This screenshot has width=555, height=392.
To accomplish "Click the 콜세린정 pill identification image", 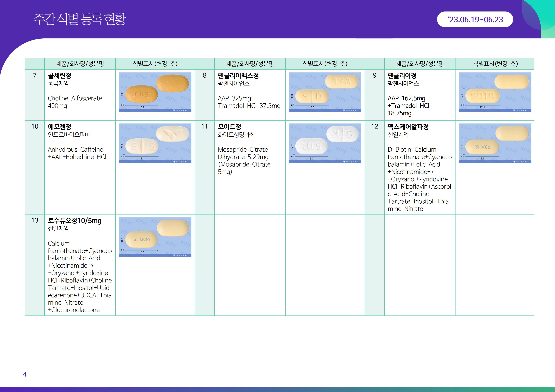I will click(155, 92).
